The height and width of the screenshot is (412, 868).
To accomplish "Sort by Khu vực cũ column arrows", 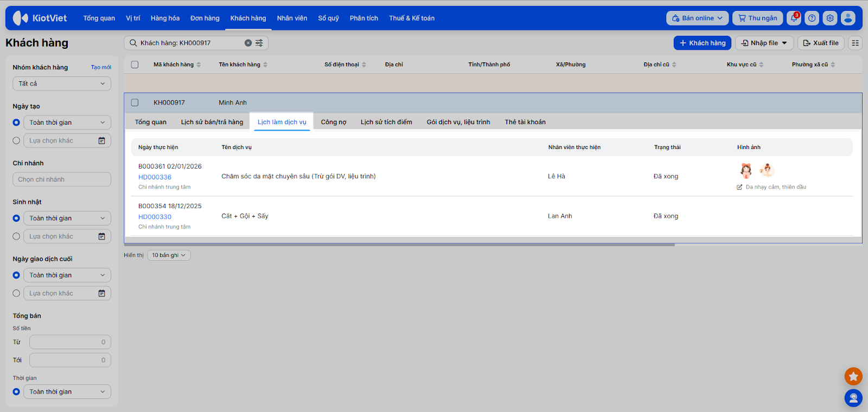I will point(761,65).
